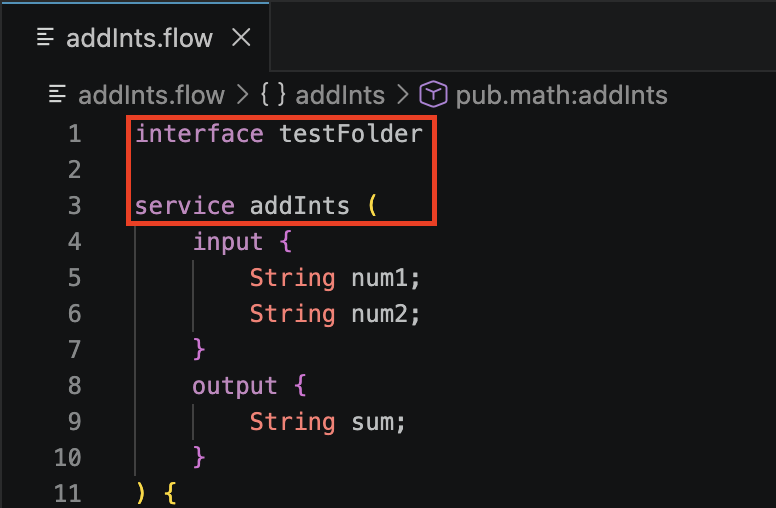This screenshot has width=776, height=508.
Task: Click line number 3 in the gutter
Action: click(75, 206)
